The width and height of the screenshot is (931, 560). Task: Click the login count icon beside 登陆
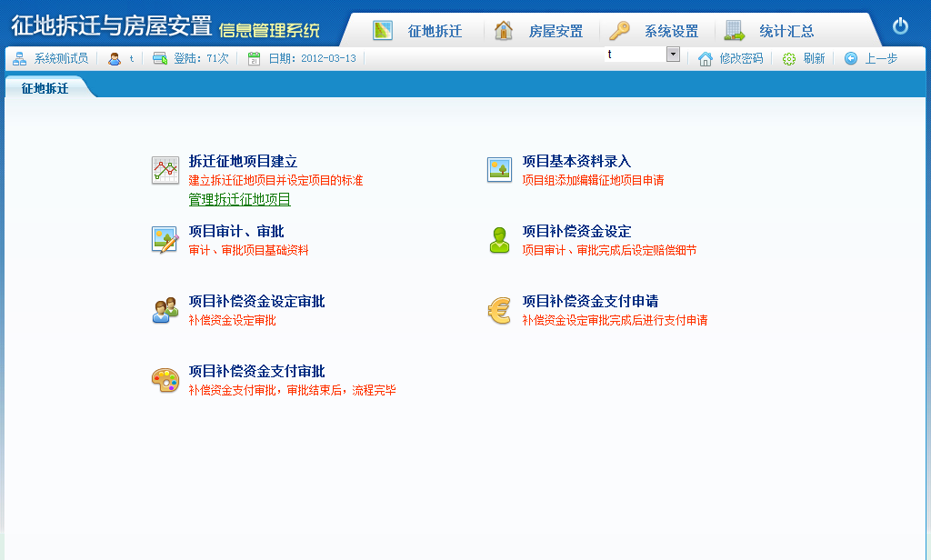(x=160, y=58)
